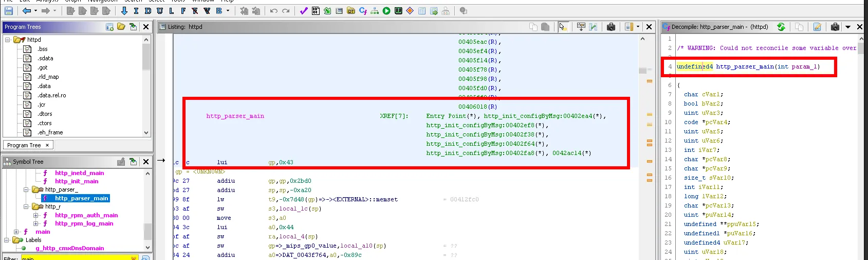Open back navigation history dropdown arrow
Screen dimensions: 868x260
click(35, 11)
